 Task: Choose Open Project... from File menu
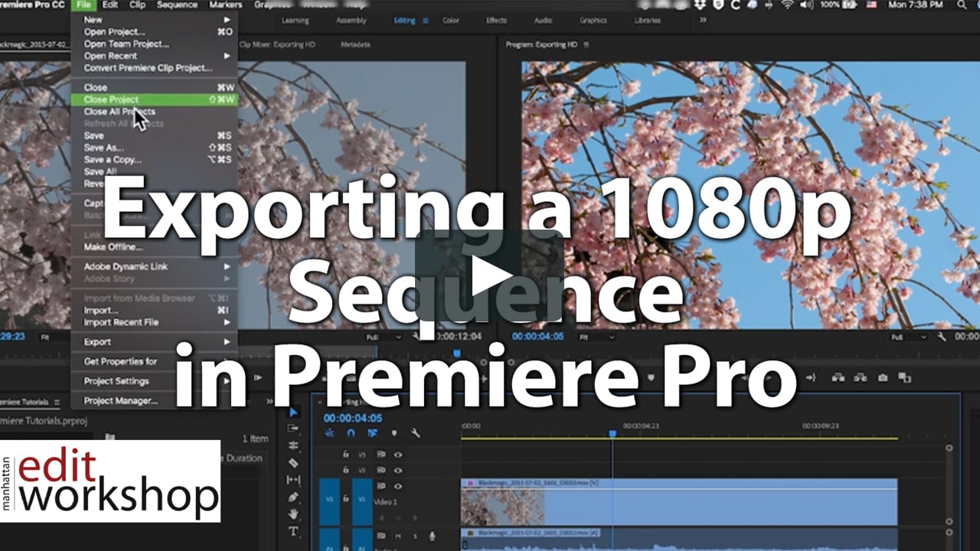[155, 32]
